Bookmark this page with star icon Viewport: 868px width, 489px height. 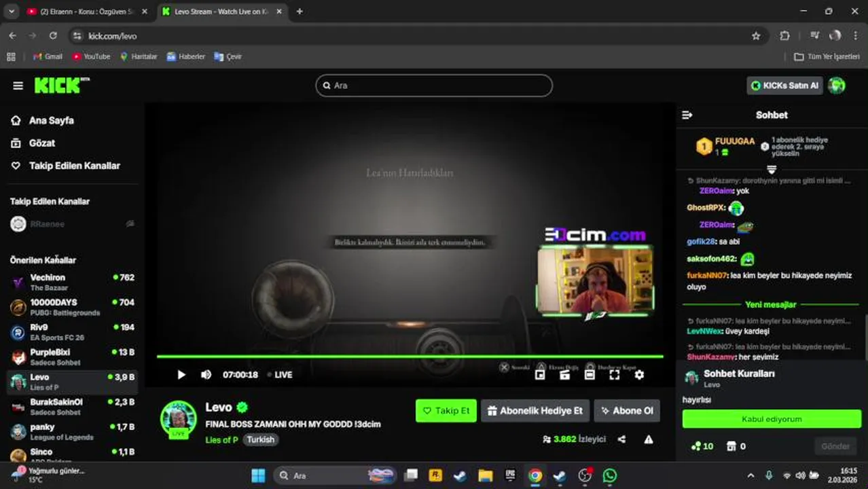756,36
